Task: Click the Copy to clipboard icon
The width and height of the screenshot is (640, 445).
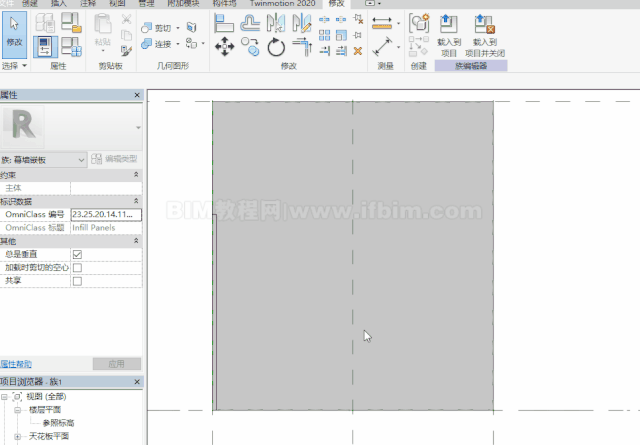Action: (x=127, y=35)
